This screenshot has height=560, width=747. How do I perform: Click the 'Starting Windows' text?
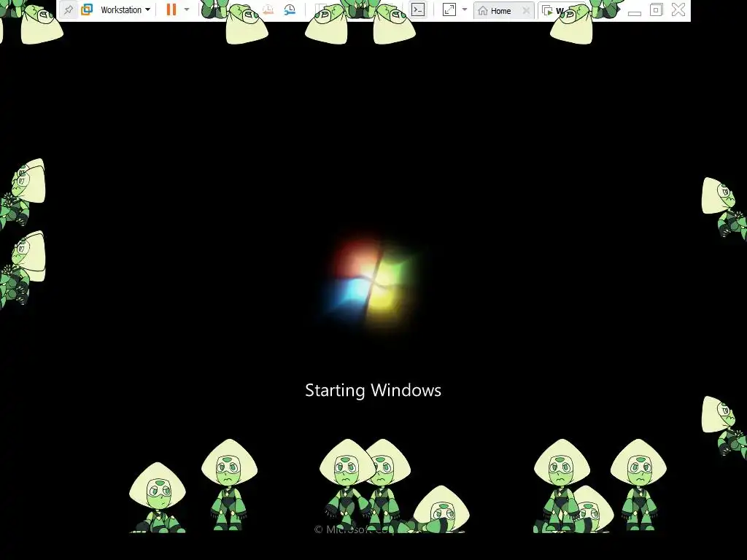(x=373, y=391)
